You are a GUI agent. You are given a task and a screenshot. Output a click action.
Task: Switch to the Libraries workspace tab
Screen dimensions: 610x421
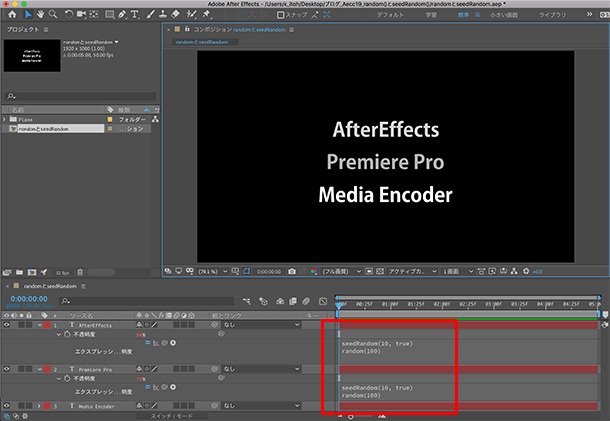(x=552, y=15)
